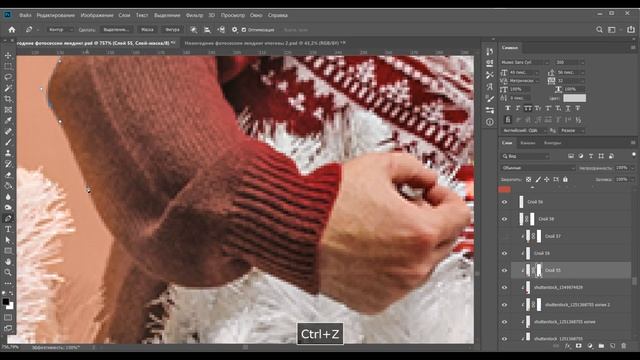640x360 pixels.
Task: Lock all with padlock icon
Action: [x=565, y=179]
